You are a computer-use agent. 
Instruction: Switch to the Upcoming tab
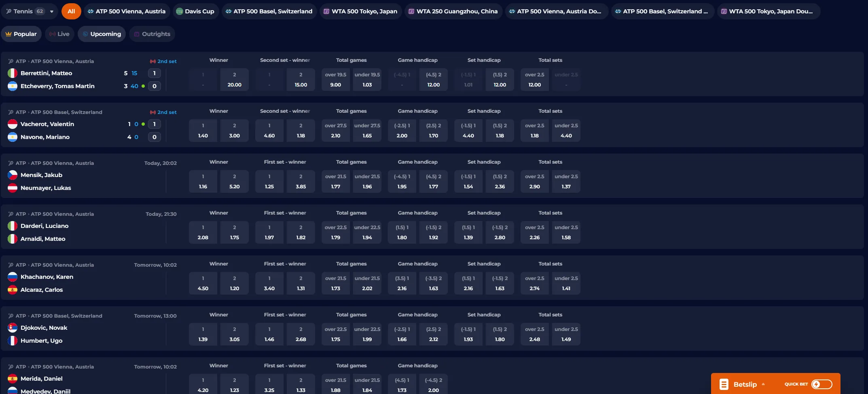(102, 34)
